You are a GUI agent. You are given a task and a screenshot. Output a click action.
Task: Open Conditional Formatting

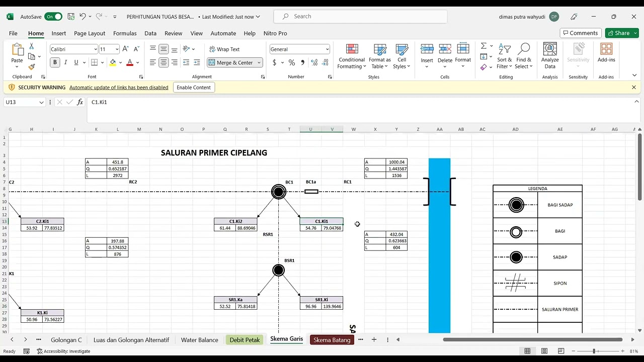point(352,56)
